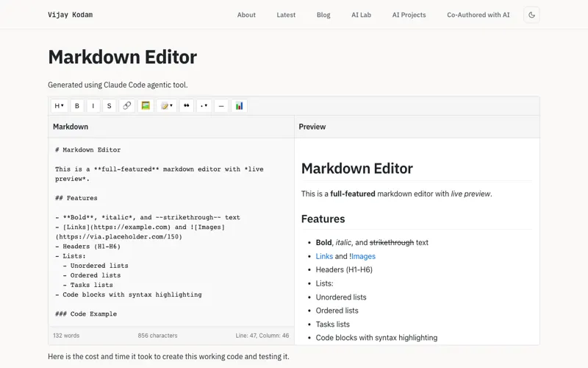Image resolution: width=588 pixels, height=368 pixels.
Task: Toggle dark mode with the moon icon
Action: (x=531, y=15)
